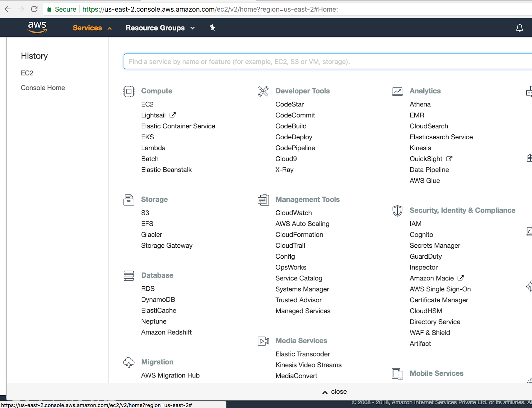Open AWS Single Sign-On
The width and height of the screenshot is (532, 408).
click(440, 289)
